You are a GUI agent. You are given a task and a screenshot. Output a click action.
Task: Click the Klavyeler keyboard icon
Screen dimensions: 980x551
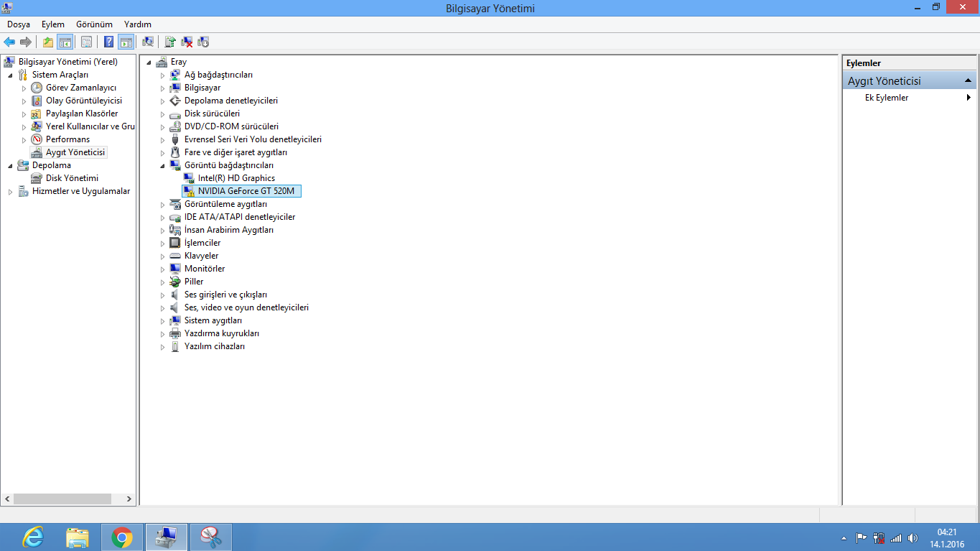(x=175, y=256)
